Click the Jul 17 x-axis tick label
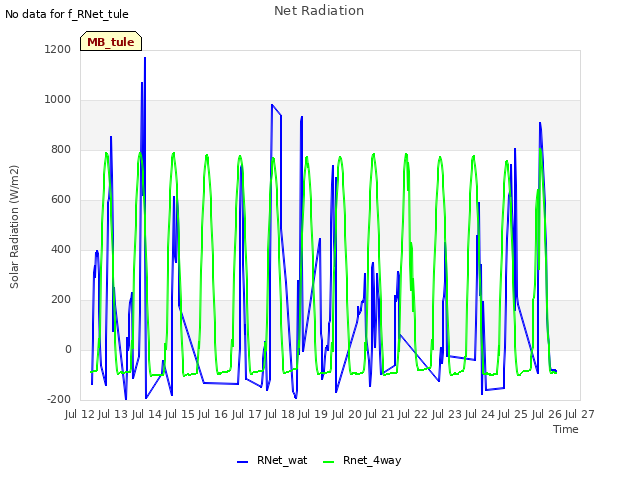This screenshot has width=640, height=480. click(247, 414)
